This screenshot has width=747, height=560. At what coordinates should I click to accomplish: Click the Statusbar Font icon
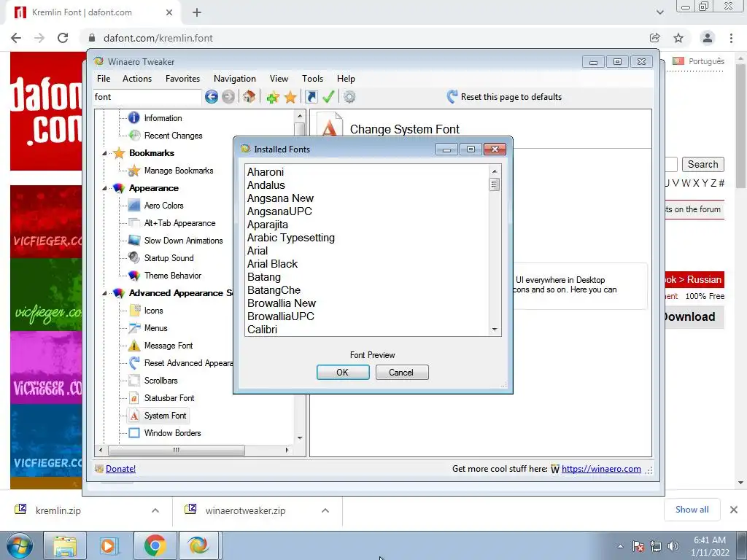134,398
